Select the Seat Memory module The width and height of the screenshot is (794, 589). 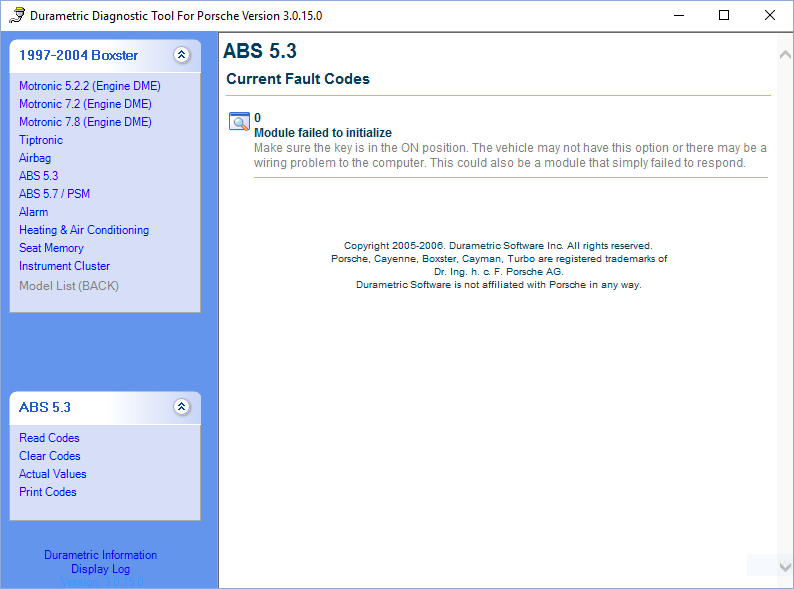pos(51,248)
